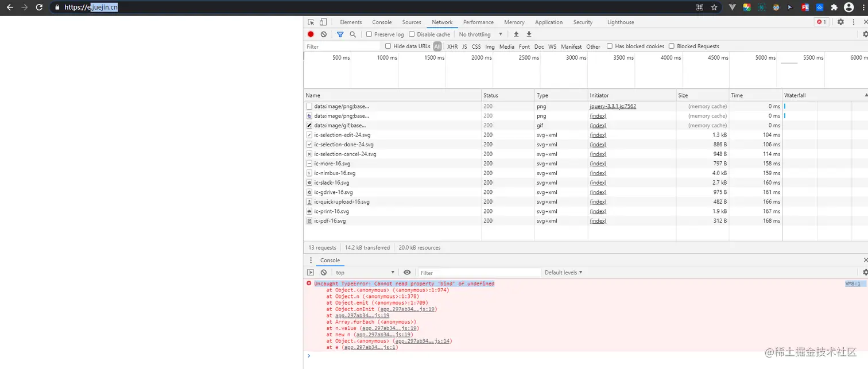Open the jquery-3.3.1.js:7562 initiator link

[x=613, y=106]
